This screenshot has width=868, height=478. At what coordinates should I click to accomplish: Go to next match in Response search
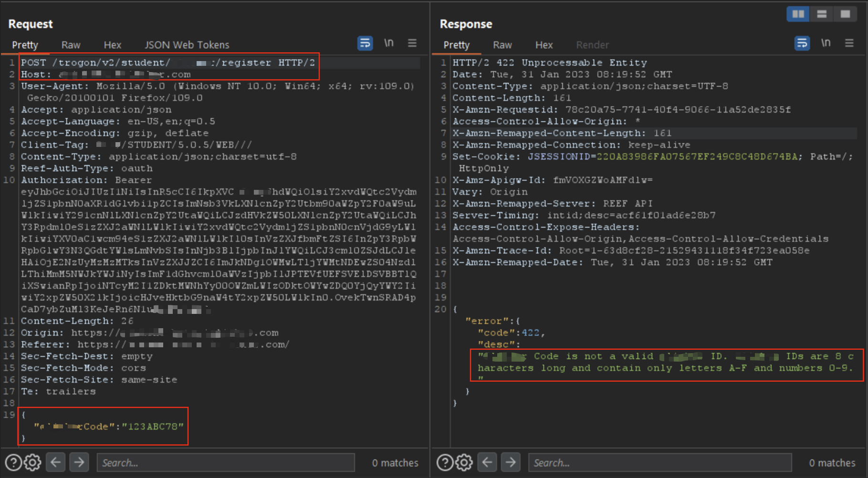pyautogui.click(x=511, y=462)
